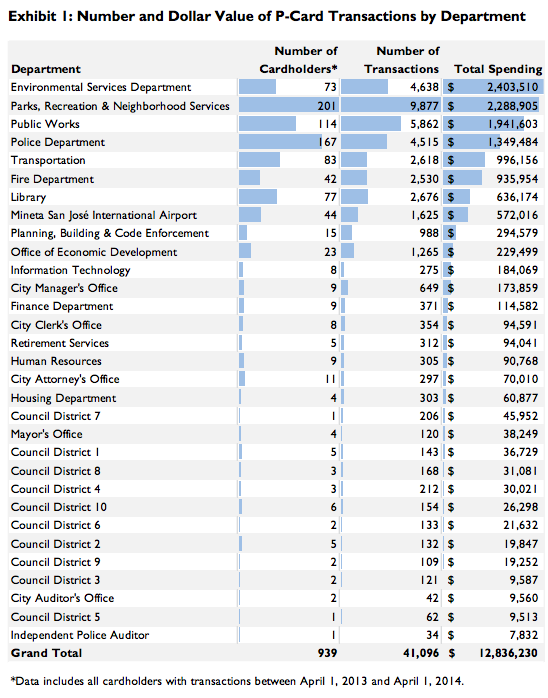Select the Environmental Services Department row label
This screenshot has height=698, width=548.
point(101,87)
